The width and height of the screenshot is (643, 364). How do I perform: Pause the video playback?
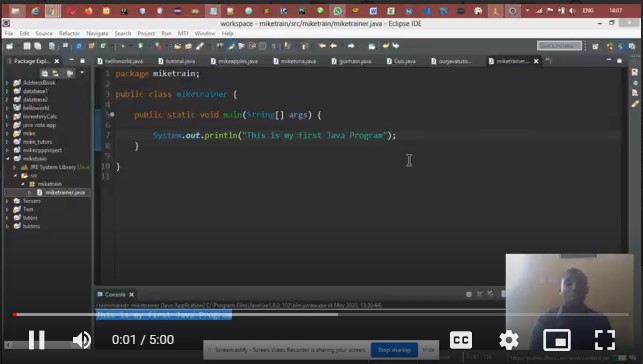[36, 340]
